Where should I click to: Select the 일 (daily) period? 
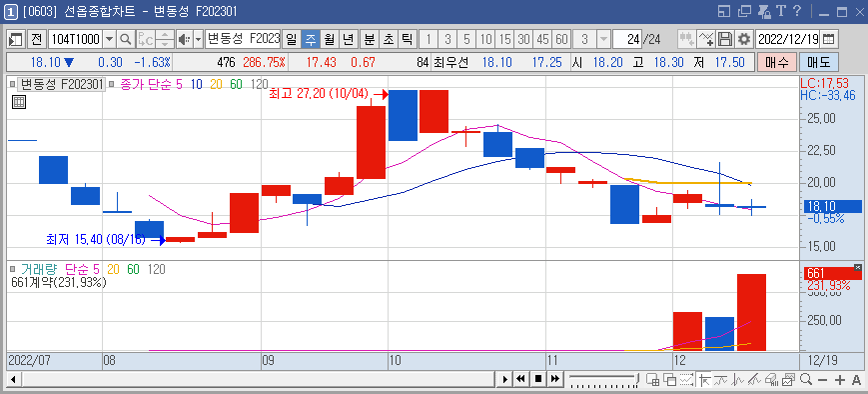(292, 39)
